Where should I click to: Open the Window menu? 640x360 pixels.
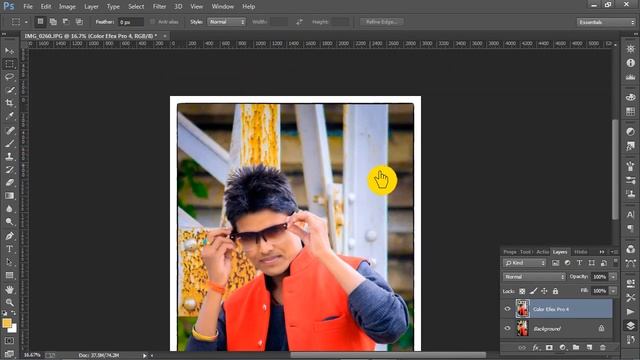pyautogui.click(x=222, y=7)
